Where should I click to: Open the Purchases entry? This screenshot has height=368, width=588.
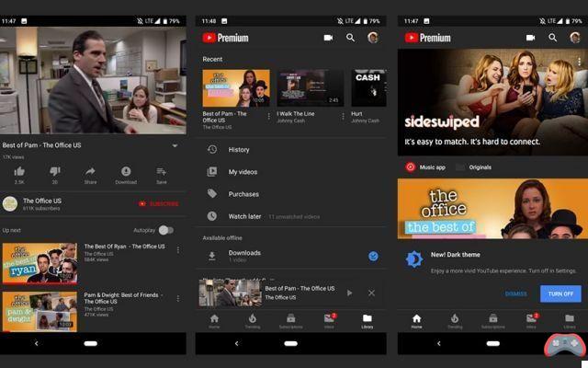[291, 194]
